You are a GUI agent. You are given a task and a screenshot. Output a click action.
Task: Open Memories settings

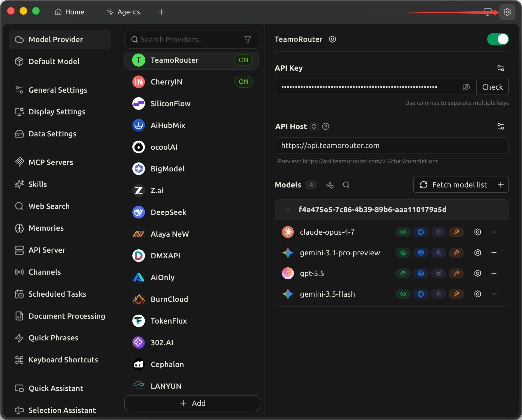(60, 228)
